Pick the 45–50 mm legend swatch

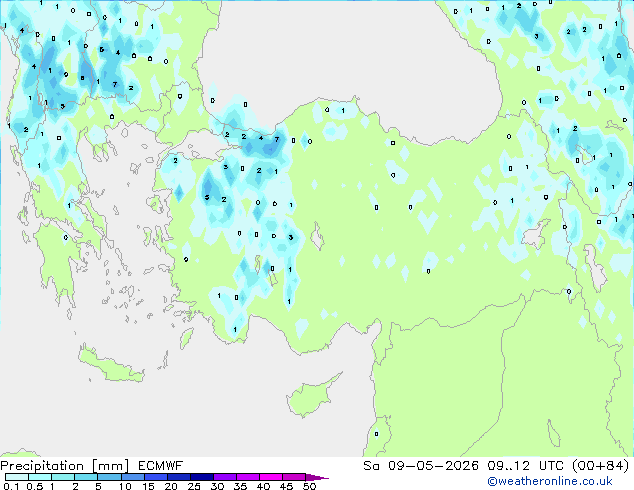pyautogui.click(x=294, y=477)
